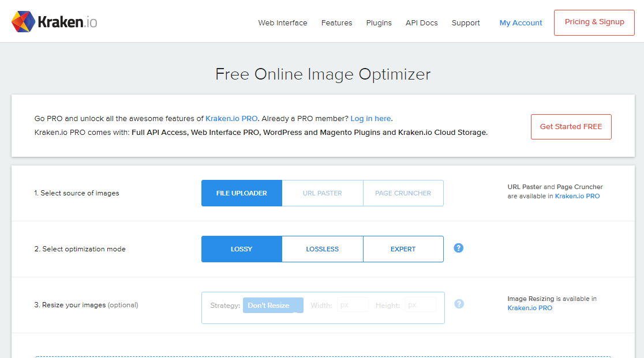The height and width of the screenshot is (358, 644).
Task: Select the LOSSY optimization mode
Action: [x=241, y=248]
